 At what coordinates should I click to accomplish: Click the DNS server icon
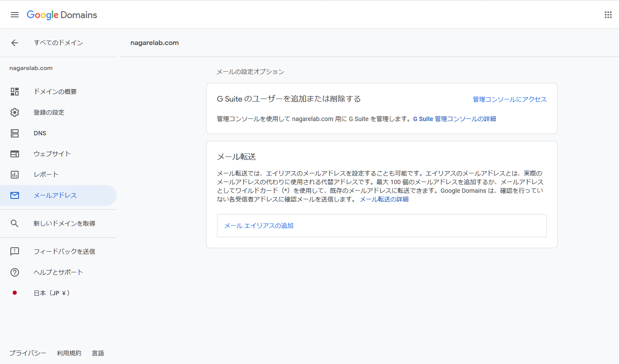pos(15,133)
